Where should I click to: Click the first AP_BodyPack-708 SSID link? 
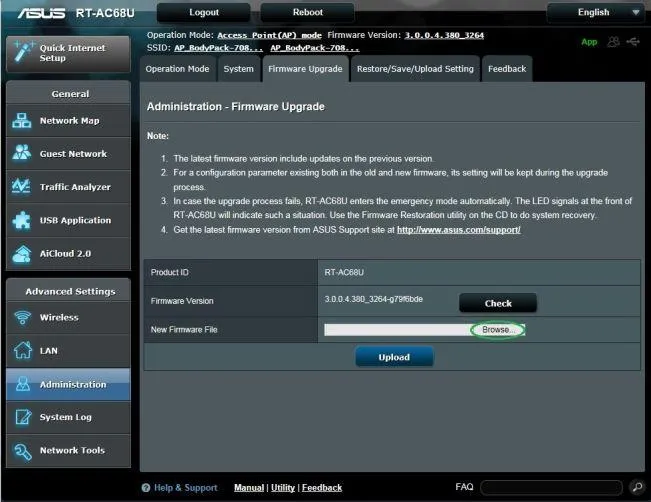[218, 48]
